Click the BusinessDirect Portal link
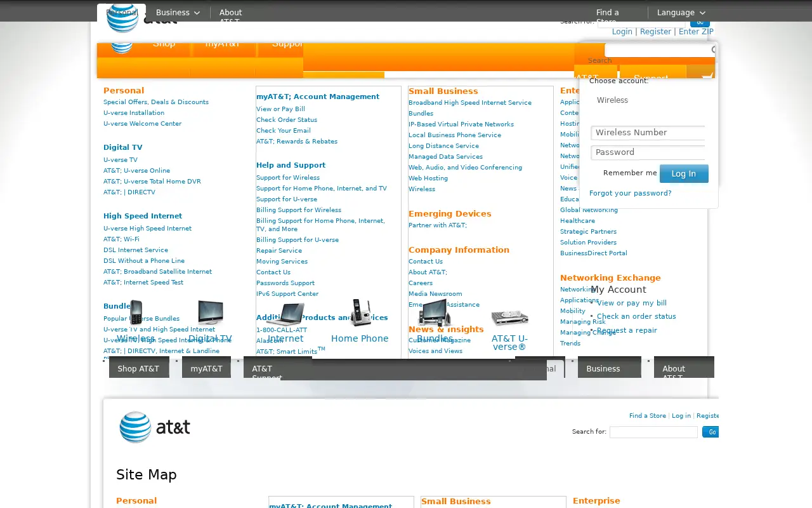 click(x=594, y=253)
